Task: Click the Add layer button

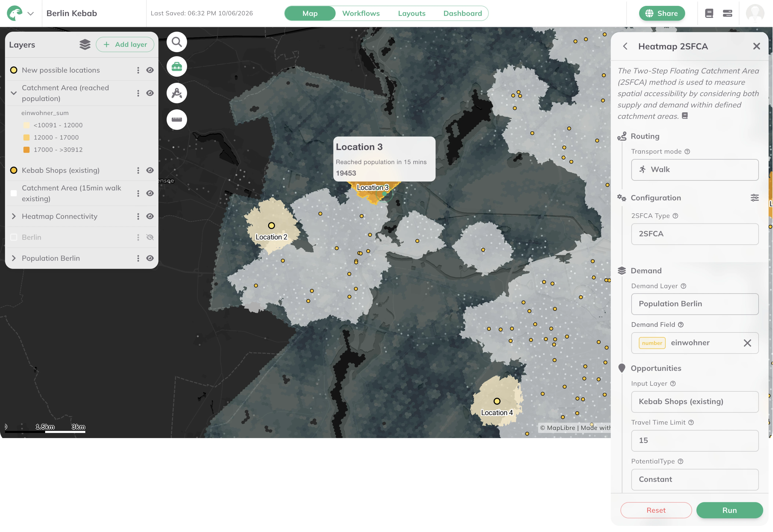Action: click(x=125, y=45)
